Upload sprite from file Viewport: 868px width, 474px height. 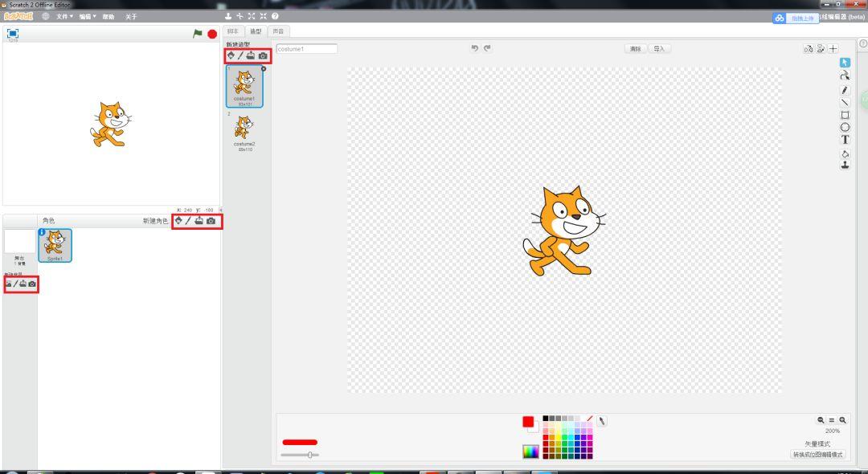pos(199,221)
